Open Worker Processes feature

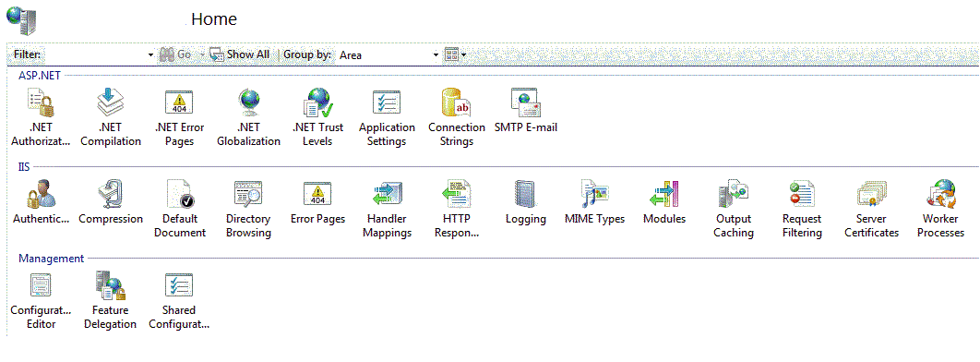click(940, 208)
